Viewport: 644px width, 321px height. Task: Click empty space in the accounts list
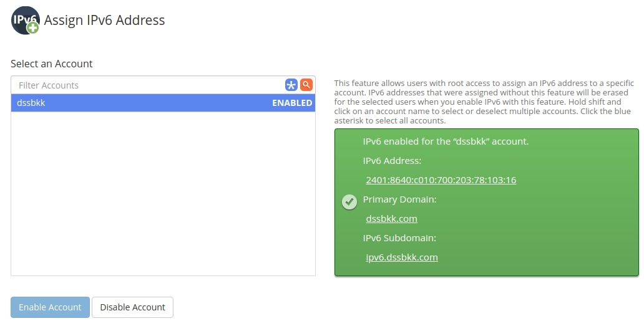click(162, 193)
